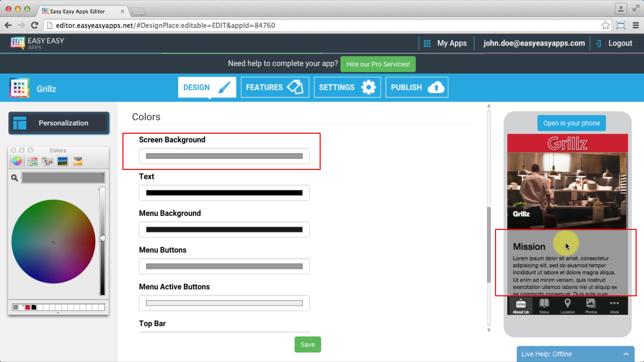644x362 pixels.
Task: Click the Screen Background color swatch
Action: [224, 156]
